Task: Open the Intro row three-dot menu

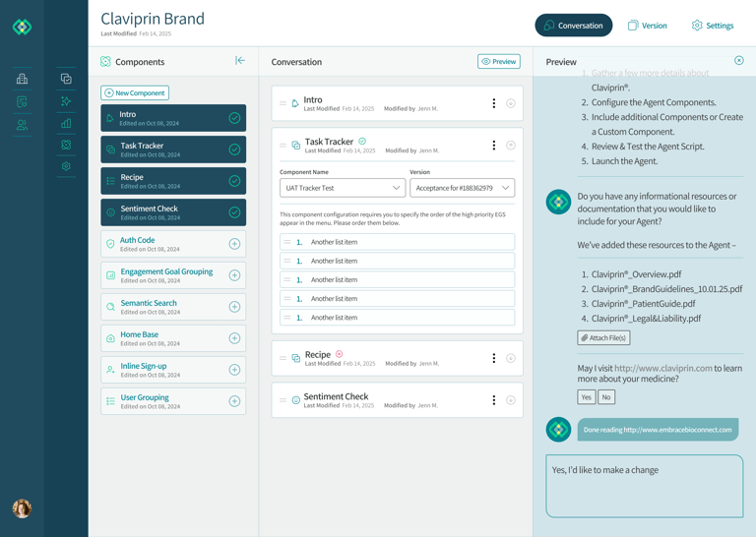Action: tap(494, 103)
